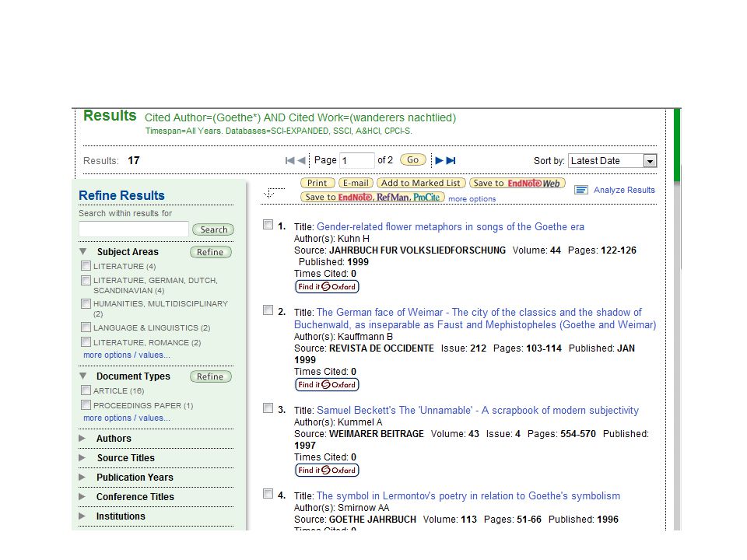Mark result 1 checkbox

coord(268,225)
